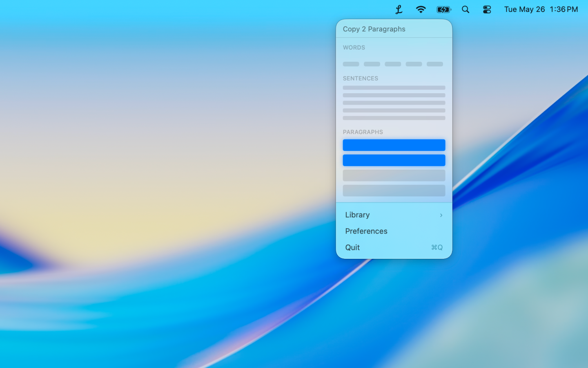Click the cursive L icon in the menu bar
Image resolution: width=588 pixels, height=368 pixels.
pos(399,9)
